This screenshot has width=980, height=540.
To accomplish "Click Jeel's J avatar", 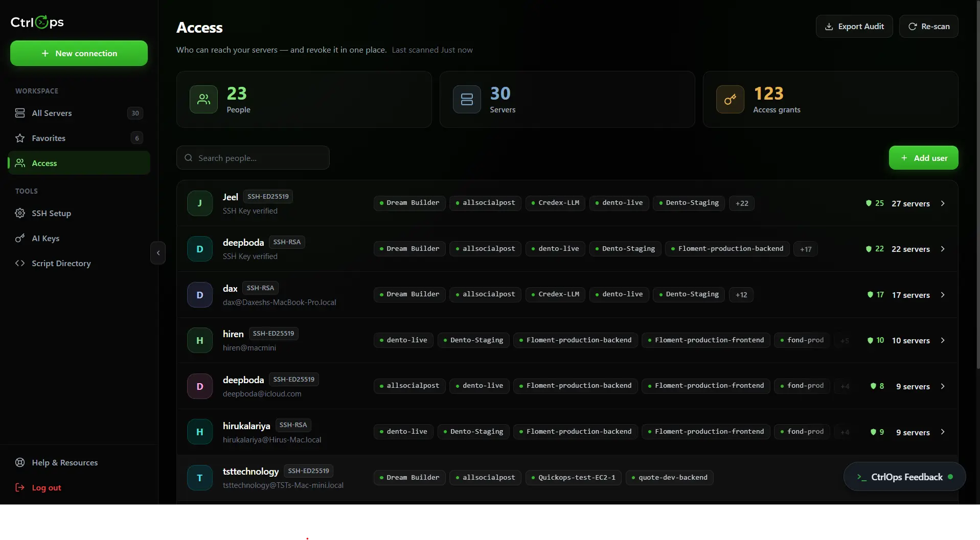I will (200, 203).
